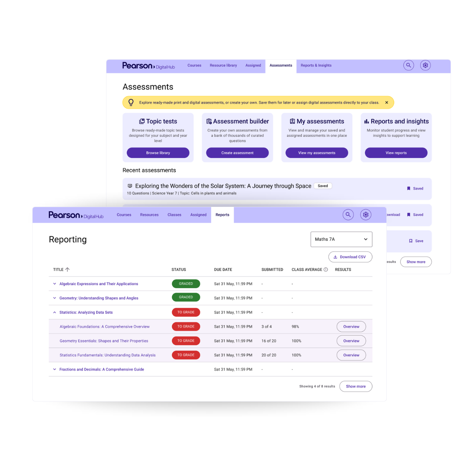
Task: Open Overview for Geometry Essentials
Action: [351, 341]
